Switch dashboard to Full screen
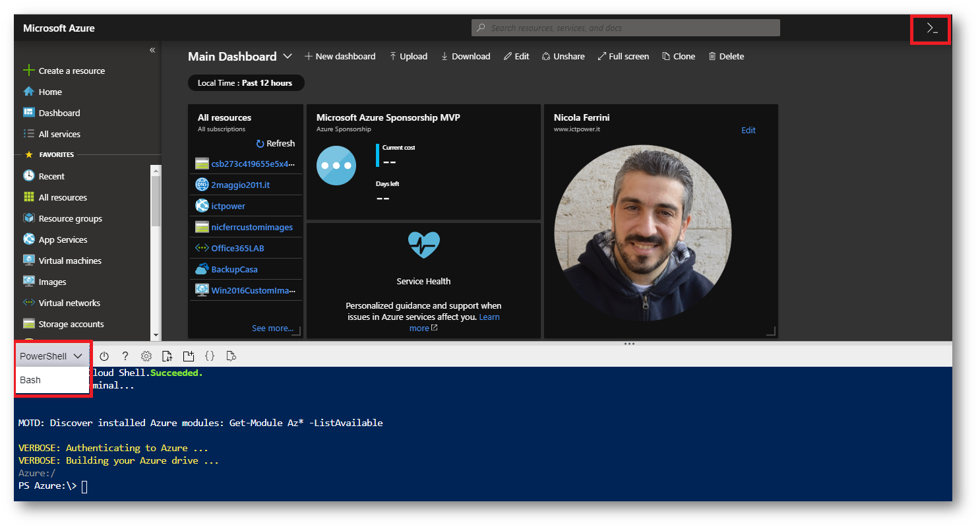This screenshot has width=980, height=529. (623, 56)
